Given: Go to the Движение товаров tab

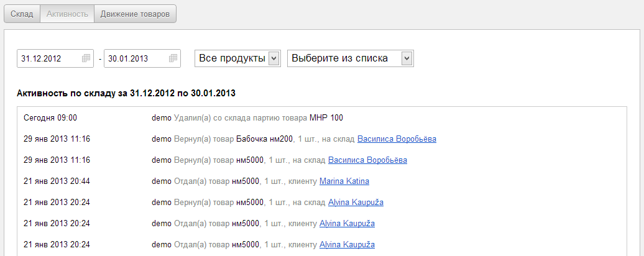Looking at the screenshot, I should (x=135, y=14).
